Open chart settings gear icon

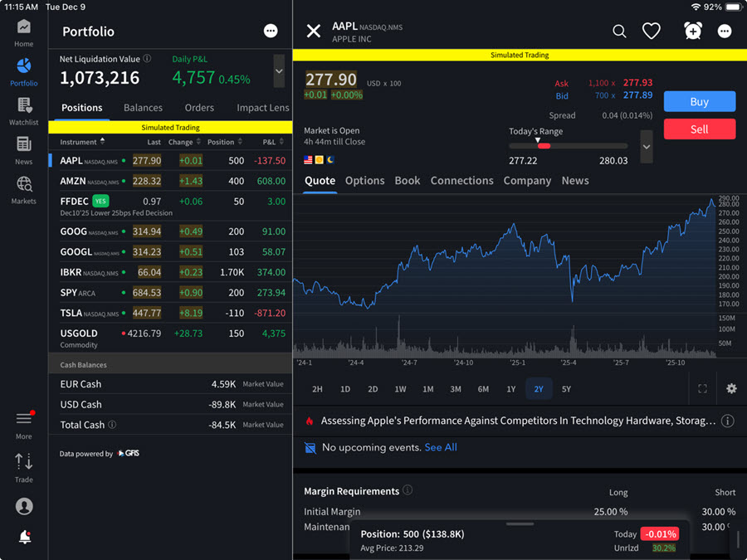pos(731,389)
